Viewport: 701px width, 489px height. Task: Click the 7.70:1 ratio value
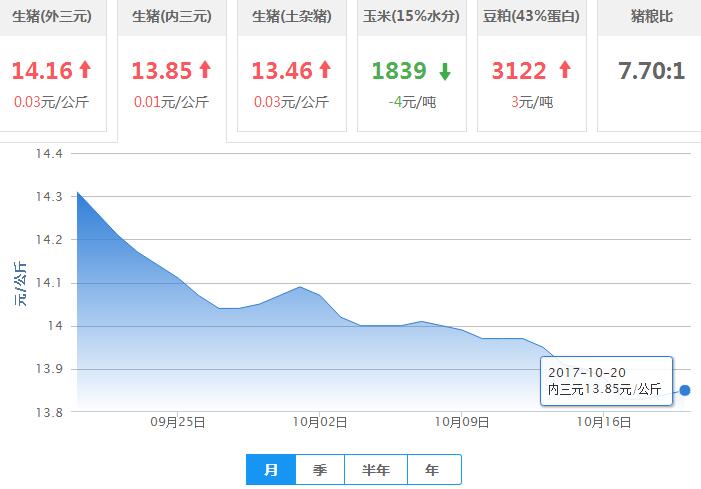pos(651,71)
